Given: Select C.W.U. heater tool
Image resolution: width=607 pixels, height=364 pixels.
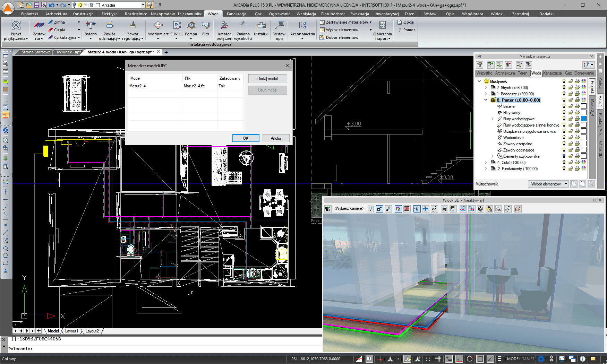Looking at the screenshot, I should (x=176, y=31).
